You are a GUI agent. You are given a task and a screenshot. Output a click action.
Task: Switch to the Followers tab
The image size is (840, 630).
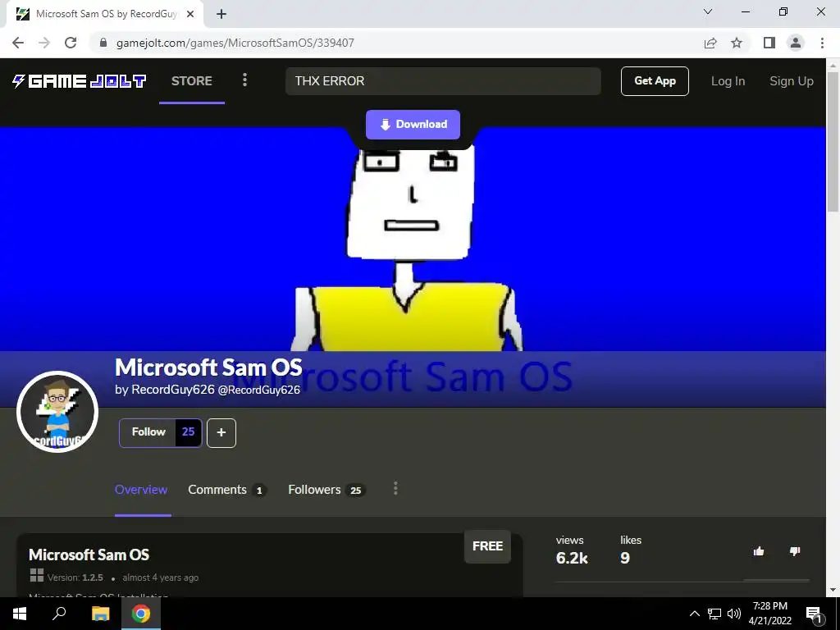pos(326,490)
